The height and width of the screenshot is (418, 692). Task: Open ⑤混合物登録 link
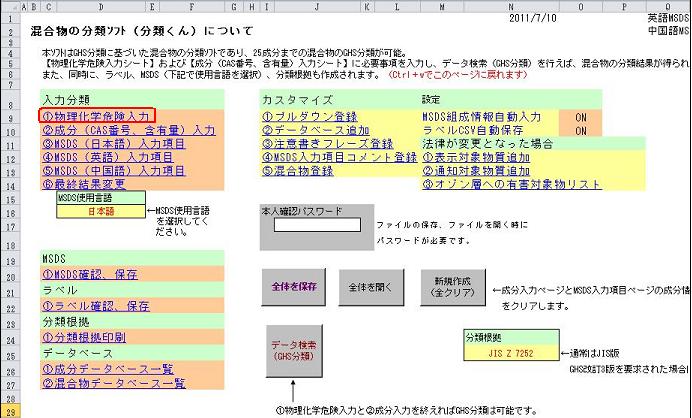click(298, 171)
